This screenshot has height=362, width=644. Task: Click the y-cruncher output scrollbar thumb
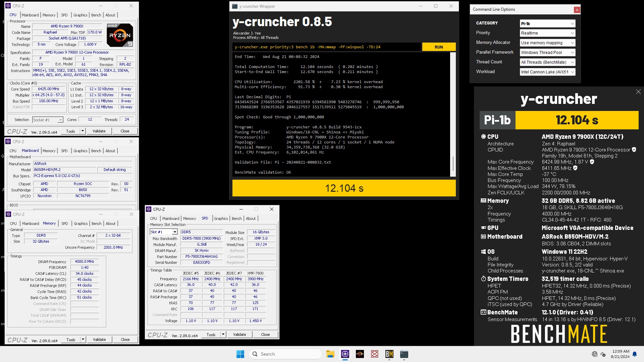click(x=453, y=164)
